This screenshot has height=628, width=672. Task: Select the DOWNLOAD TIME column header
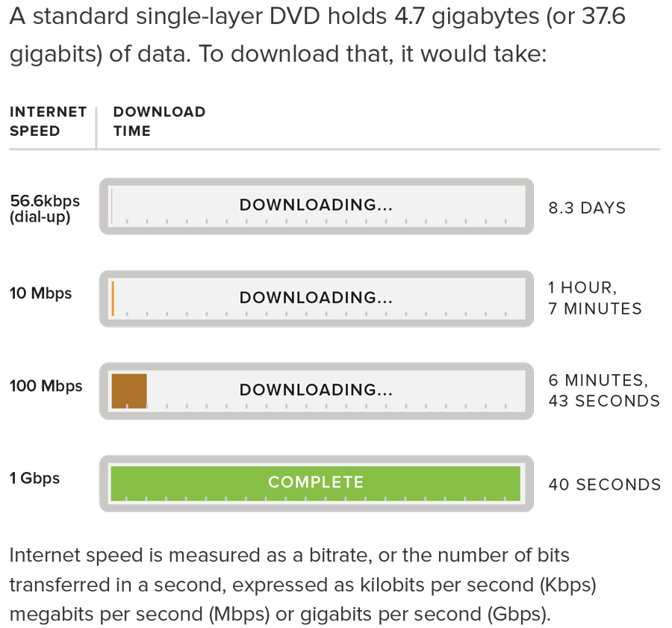click(x=159, y=121)
